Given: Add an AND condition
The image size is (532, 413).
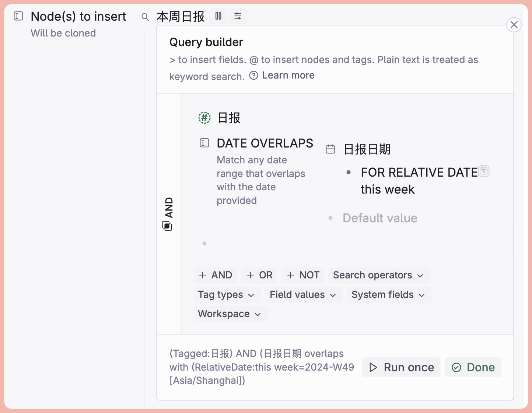Looking at the screenshot, I should [215, 275].
